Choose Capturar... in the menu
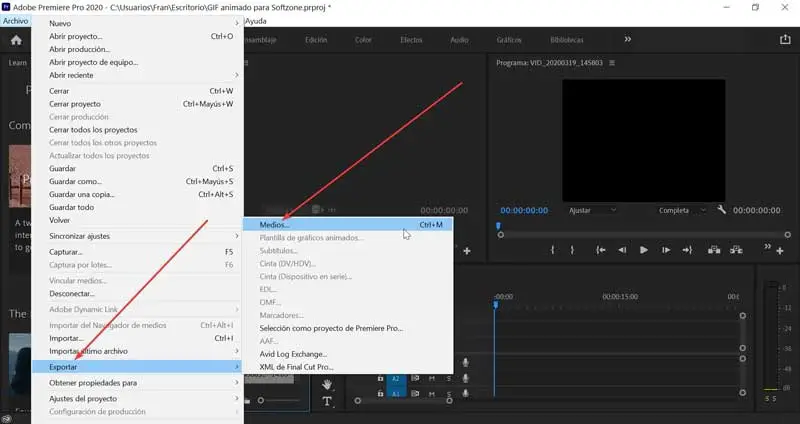The width and height of the screenshot is (800, 424). [x=138, y=252]
